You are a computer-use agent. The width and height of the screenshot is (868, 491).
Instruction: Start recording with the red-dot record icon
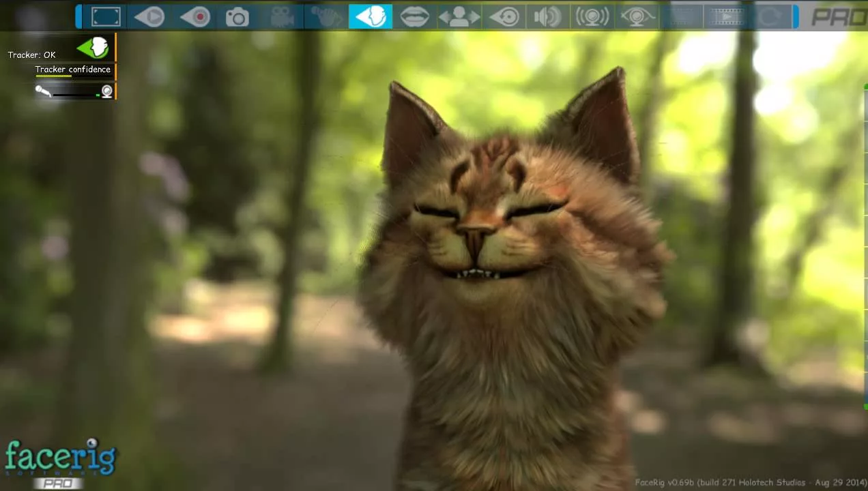click(194, 16)
